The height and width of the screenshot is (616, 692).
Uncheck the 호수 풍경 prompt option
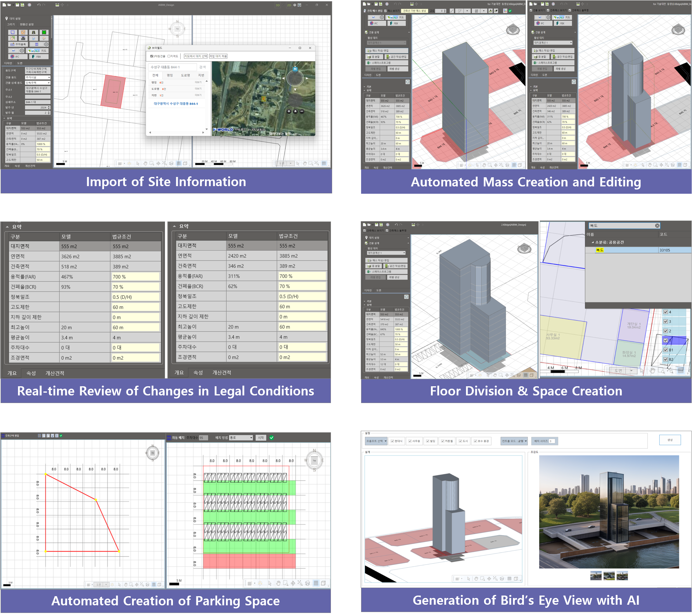(475, 441)
